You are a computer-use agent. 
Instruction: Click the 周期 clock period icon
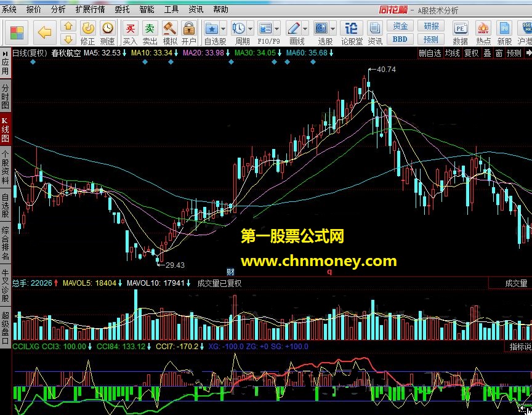point(239,28)
